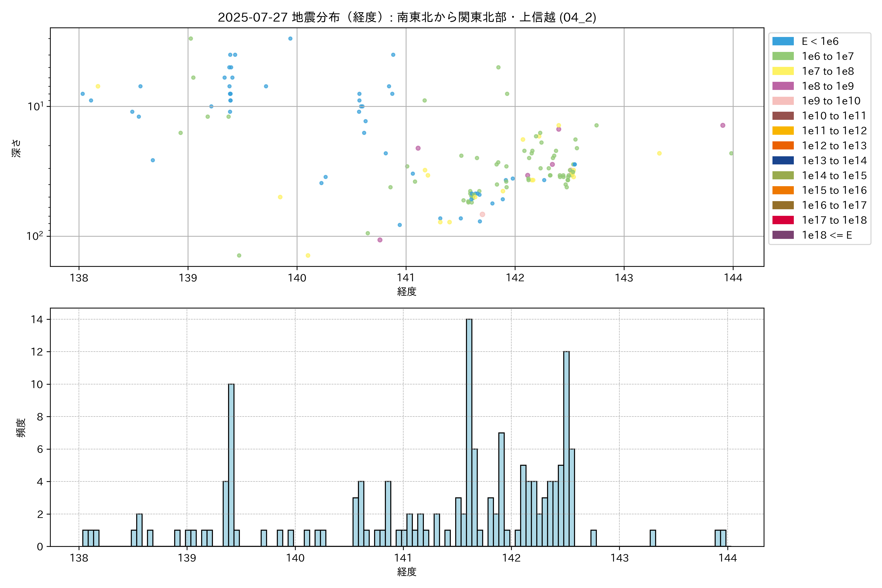Viewport: 882px width, 588px height.
Task: Click the navy 1e13 to 1e14 legend swatch
Action: [783, 160]
